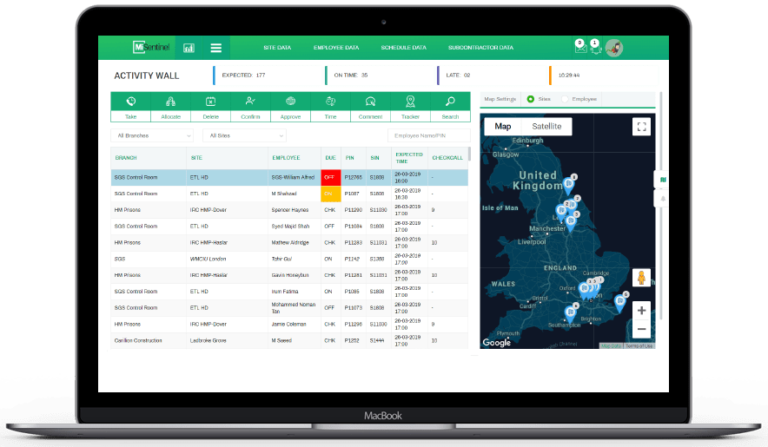768x447 pixels.
Task: Open the hamburger menu
Action: (x=216, y=47)
